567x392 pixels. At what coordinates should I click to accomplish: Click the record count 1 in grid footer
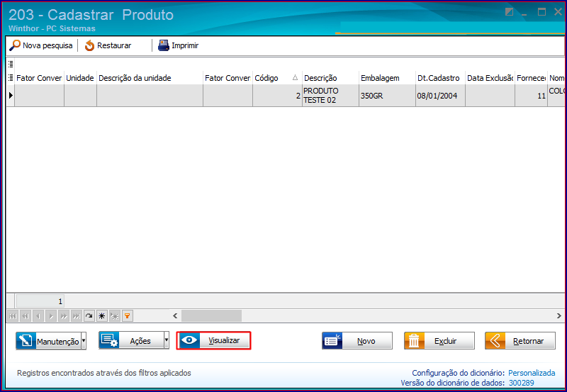point(40,301)
